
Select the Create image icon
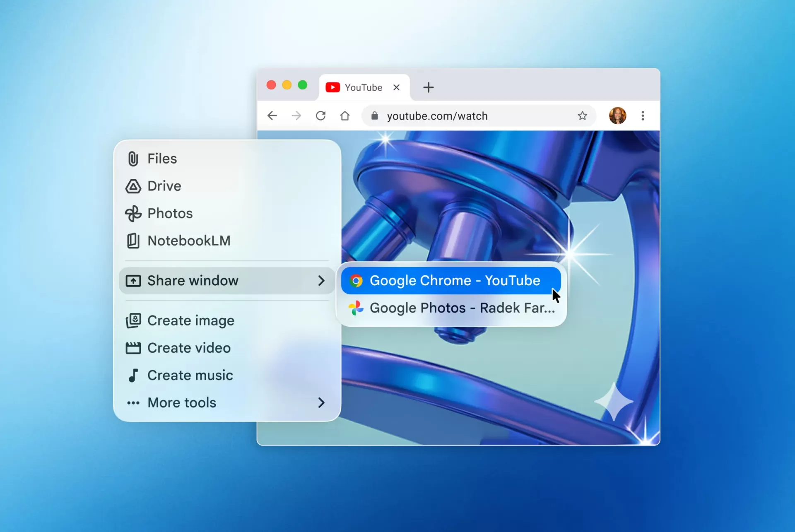pos(133,320)
